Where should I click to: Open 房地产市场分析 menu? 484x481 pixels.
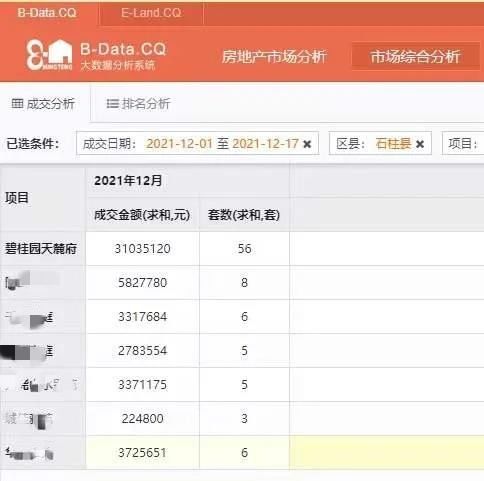click(x=274, y=57)
